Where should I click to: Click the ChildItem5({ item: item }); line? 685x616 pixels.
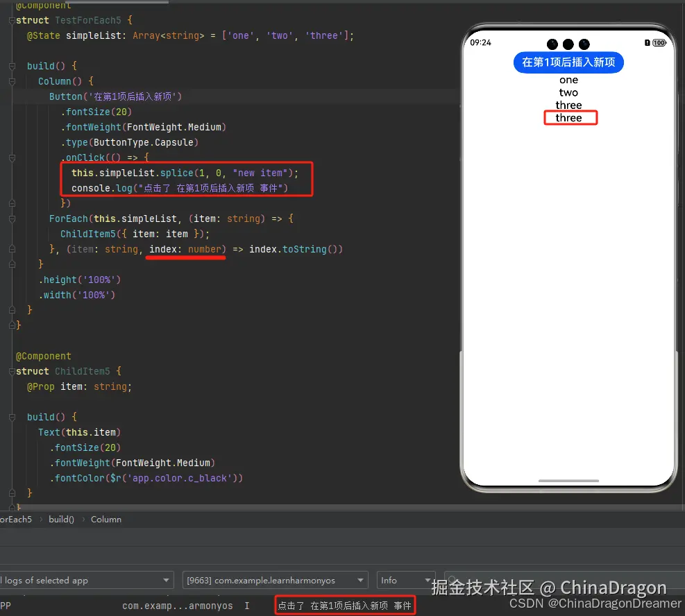point(135,234)
